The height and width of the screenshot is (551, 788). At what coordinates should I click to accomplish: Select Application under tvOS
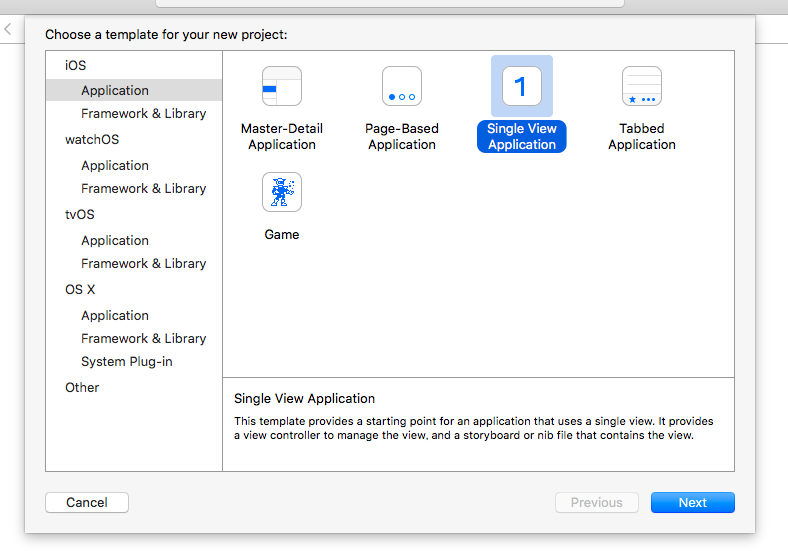pos(115,240)
